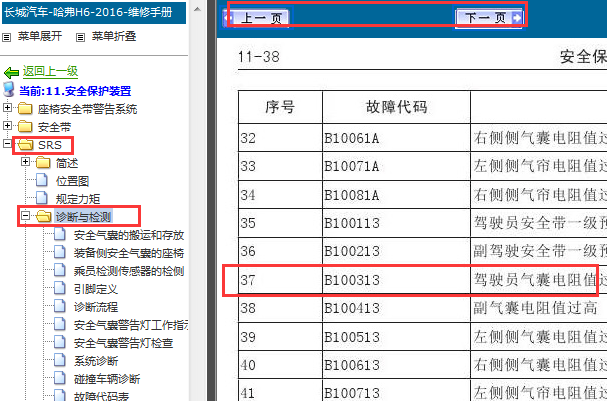Open 安全气囊的搬运和存放 page
Viewport: 607px width, 401px height.
click(129, 235)
